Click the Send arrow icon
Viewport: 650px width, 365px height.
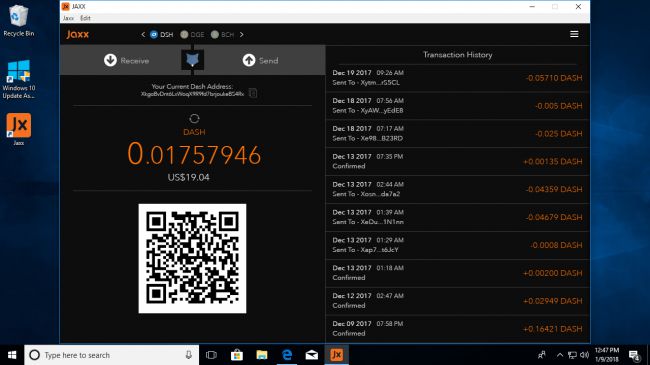click(249, 60)
